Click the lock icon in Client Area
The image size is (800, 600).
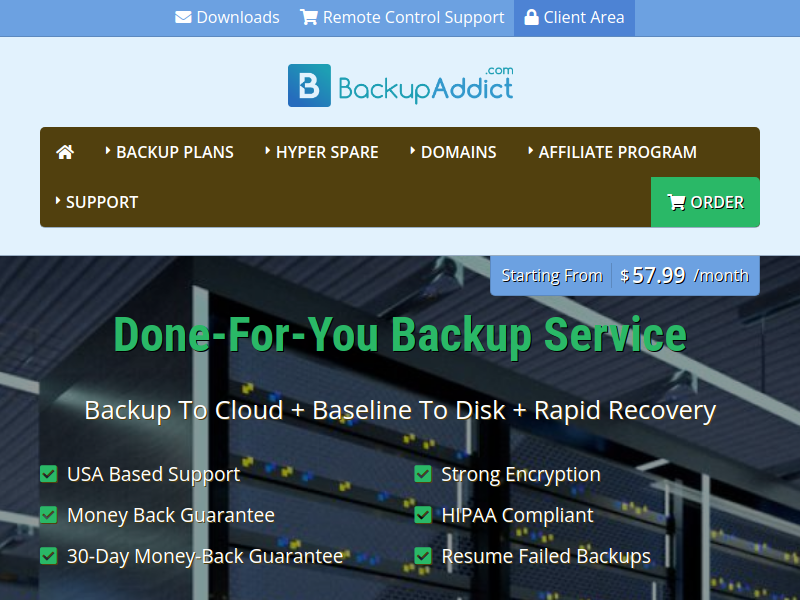tap(531, 17)
